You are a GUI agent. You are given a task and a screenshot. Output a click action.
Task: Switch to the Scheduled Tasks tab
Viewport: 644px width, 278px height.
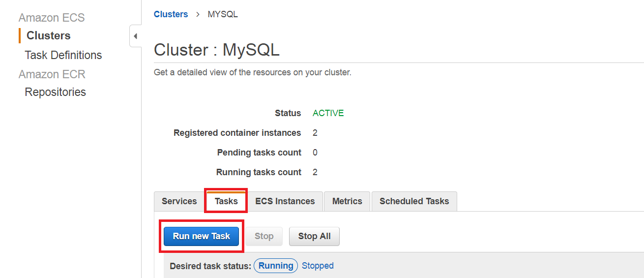pos(414,201)
